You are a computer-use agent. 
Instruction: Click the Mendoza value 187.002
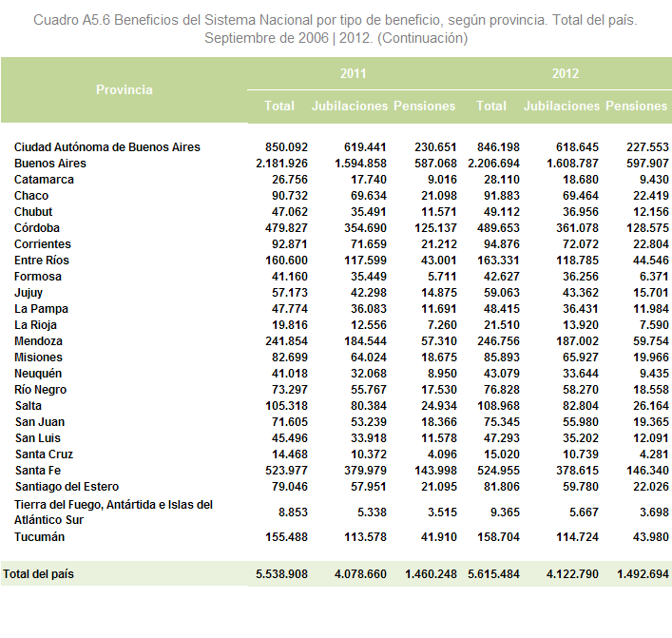[x=577, y=341]
